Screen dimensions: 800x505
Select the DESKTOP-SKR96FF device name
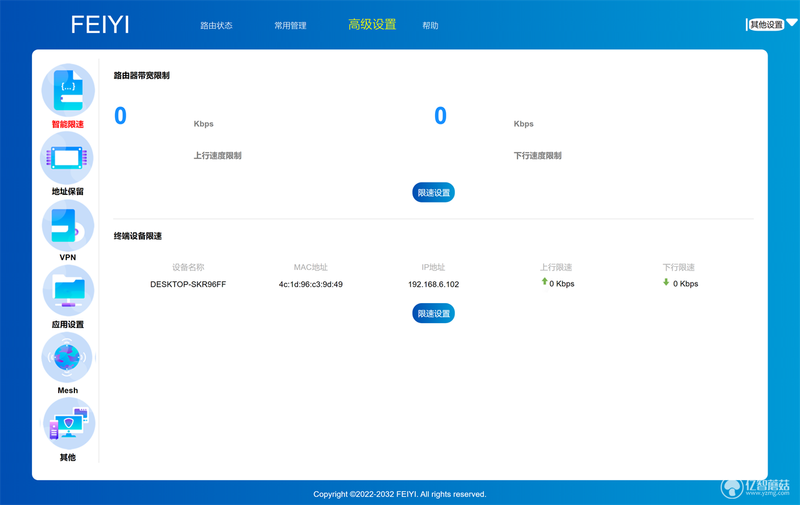(188, 284)
